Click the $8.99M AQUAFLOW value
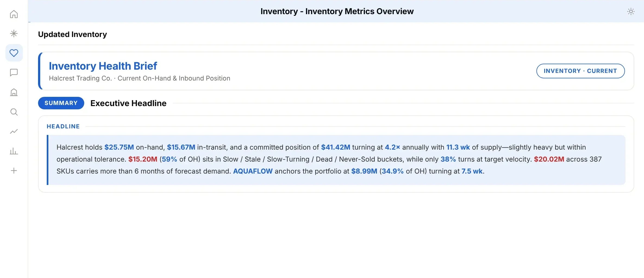The image size is (644, 278). coord(364,171)
